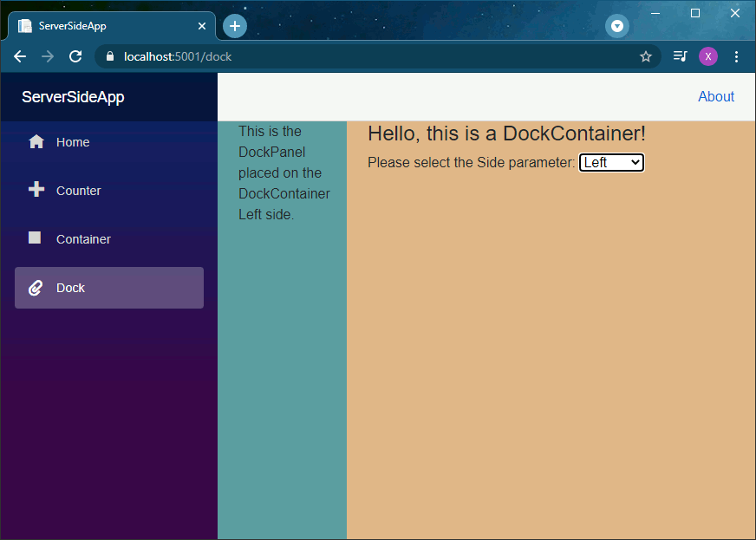The width and height of the screenshot is (756, 540).
Task: Switch to the Counter page
Action: 78,190
